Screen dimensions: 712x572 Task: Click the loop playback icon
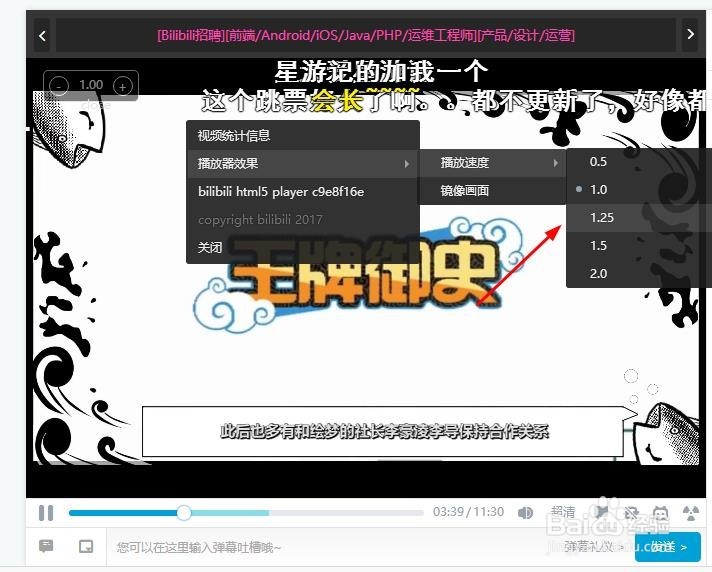point(631,513)
